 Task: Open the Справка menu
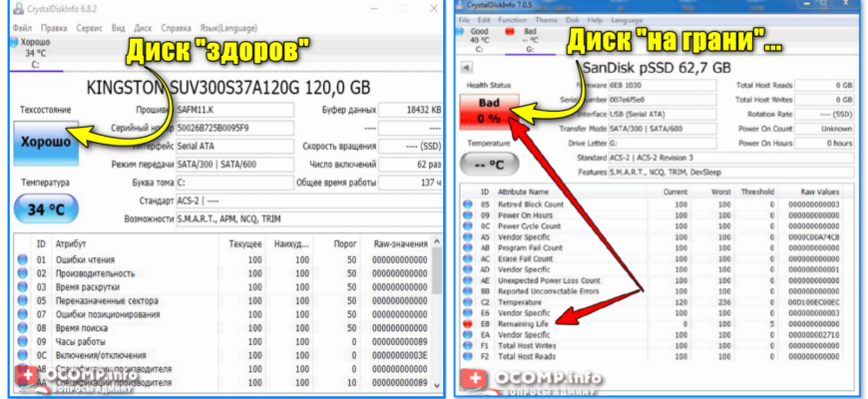(x=176, y=28)
